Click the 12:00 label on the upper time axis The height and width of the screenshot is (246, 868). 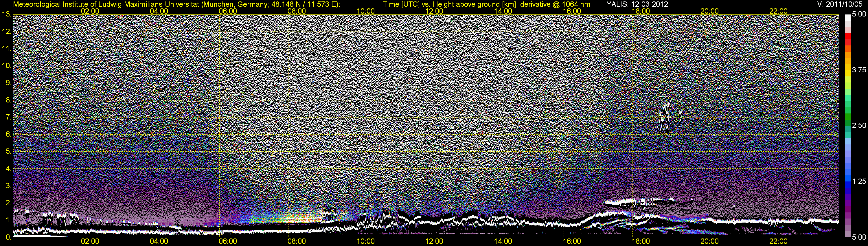point(434,11)
